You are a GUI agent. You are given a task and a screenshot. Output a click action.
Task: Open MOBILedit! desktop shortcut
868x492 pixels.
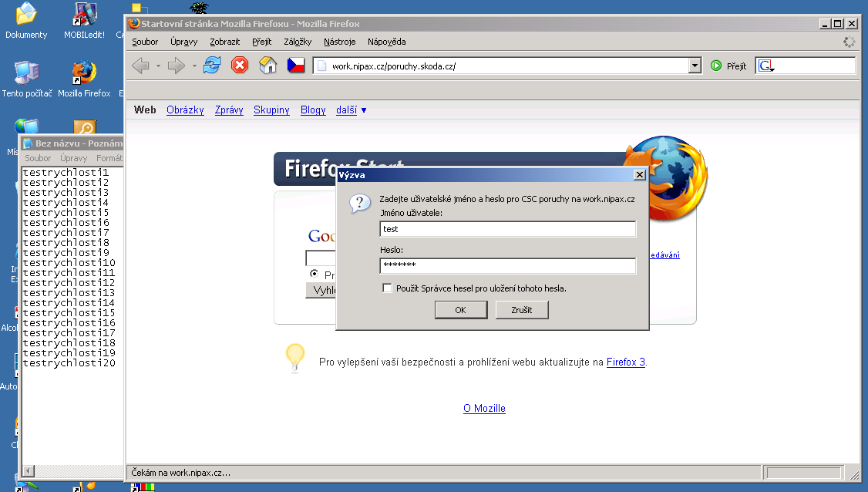point(85,15)
